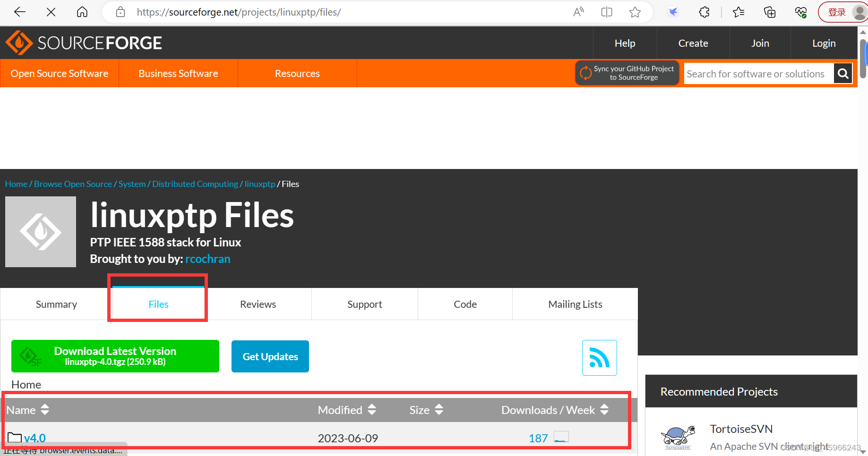Follow the System breadcrumb link

click(132, 184)
